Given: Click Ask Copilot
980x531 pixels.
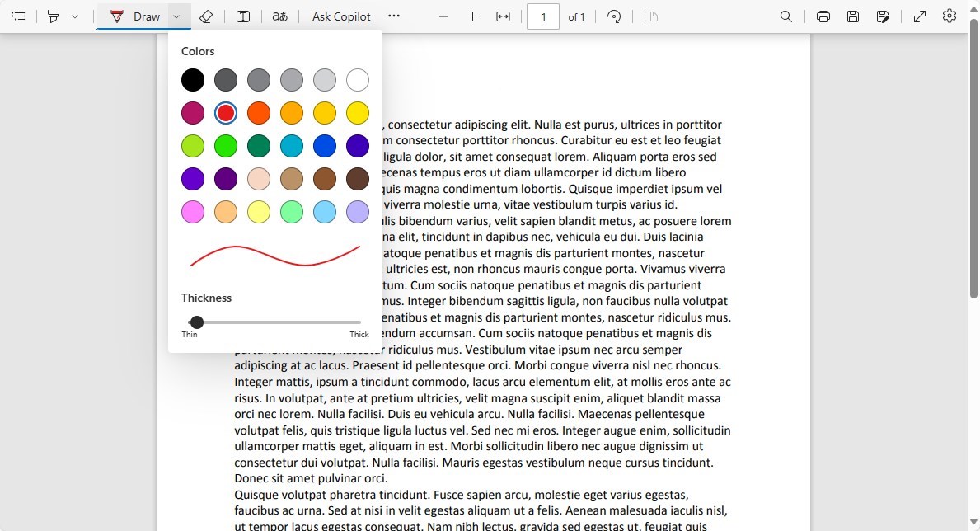Looking at the screenshot, I should click(x=340, y=16).
